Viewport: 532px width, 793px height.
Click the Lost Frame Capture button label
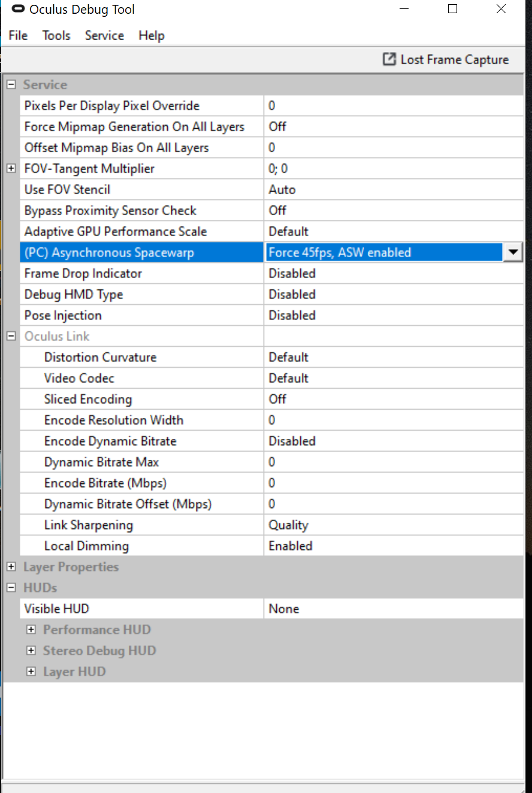pyautogui.click(x=454, y=59)
